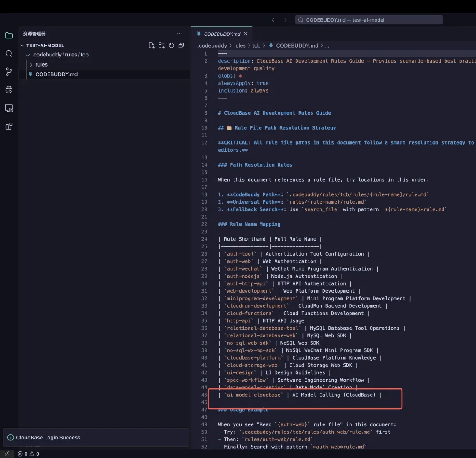Click the cloudrun-development table row
476x458 pixels.
click(303, 306)
